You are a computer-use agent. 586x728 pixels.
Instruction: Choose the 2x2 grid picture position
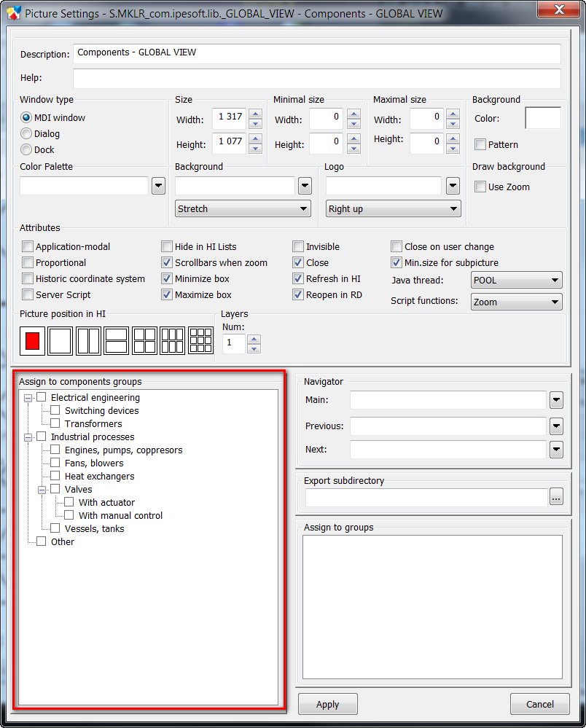coord(144,340)
